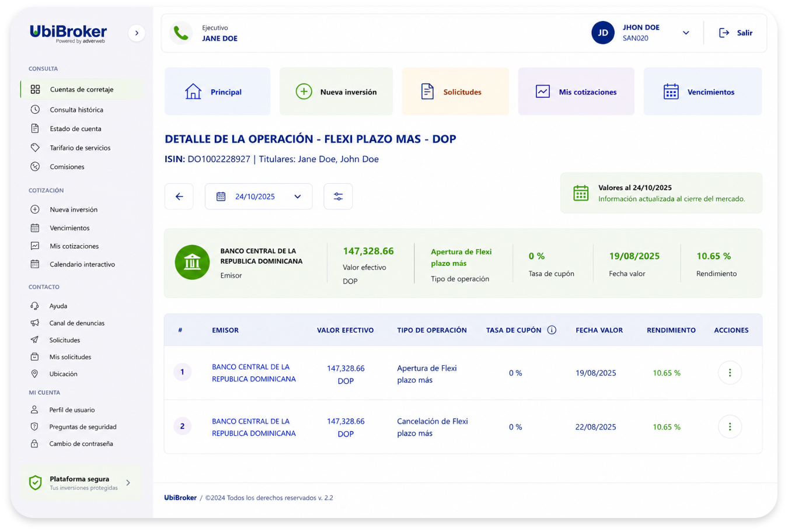The width and height of the screenshot is (788, 532).
Task: Click the Valores al 24/10/2025 calendar icon
Action: click(581, 193)
